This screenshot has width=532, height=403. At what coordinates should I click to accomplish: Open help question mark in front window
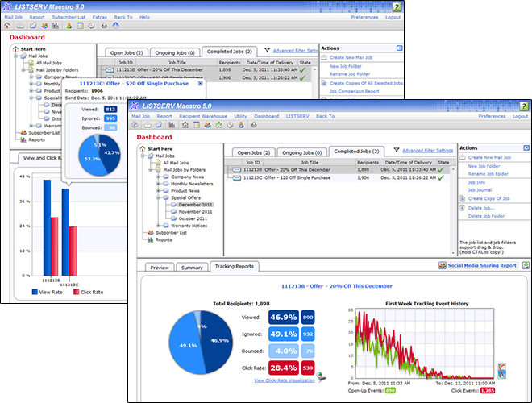coord(524,106)
